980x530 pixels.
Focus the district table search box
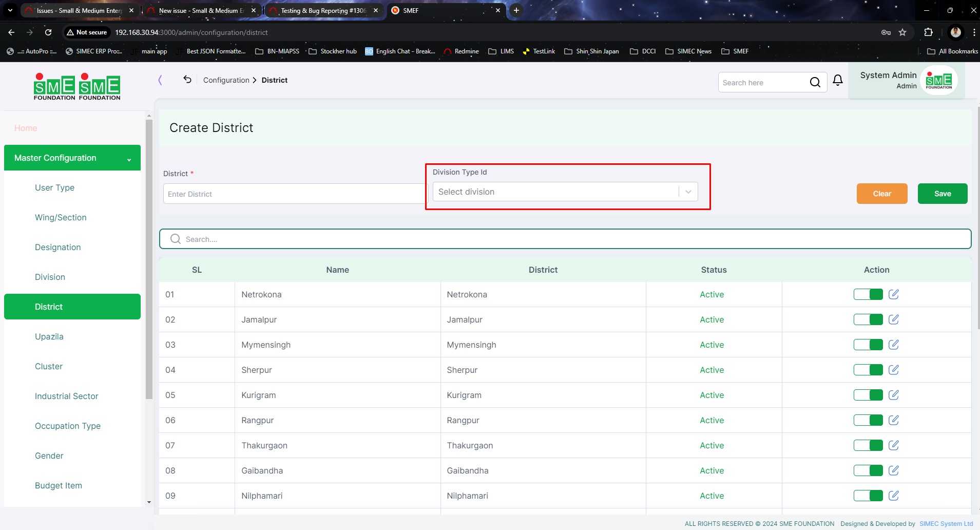(x=565, y=239)
